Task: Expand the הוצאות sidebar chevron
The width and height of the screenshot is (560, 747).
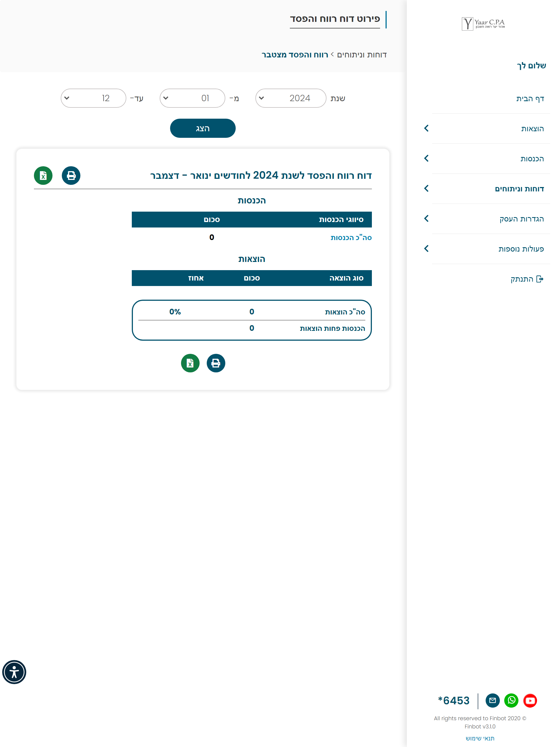Action: click(426, 128)
